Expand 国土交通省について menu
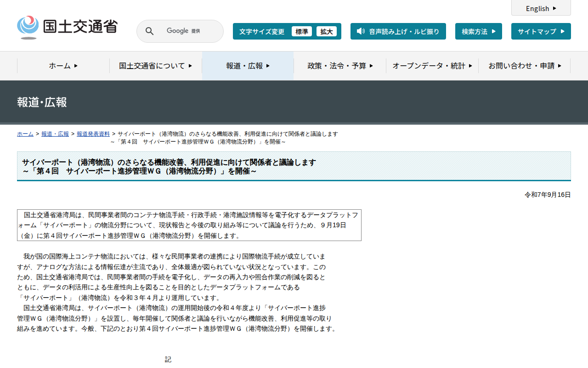This screenshot has height=368, width=588. (x=155, y=66)
